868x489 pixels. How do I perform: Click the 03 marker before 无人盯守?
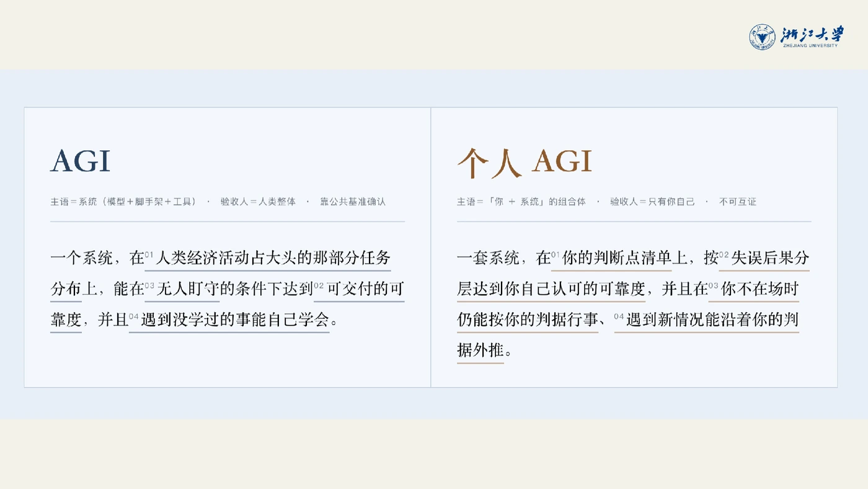tap(149, 285)
